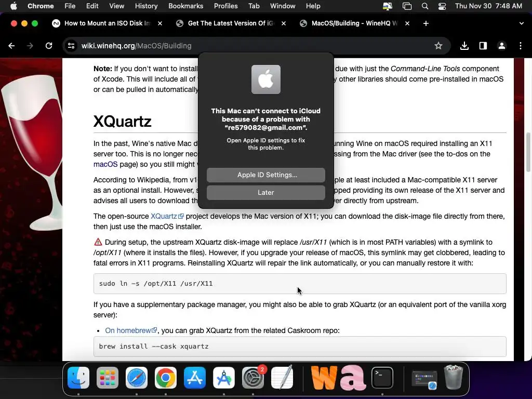Open the History menu
Screen dimensions: 532x399
146,6
